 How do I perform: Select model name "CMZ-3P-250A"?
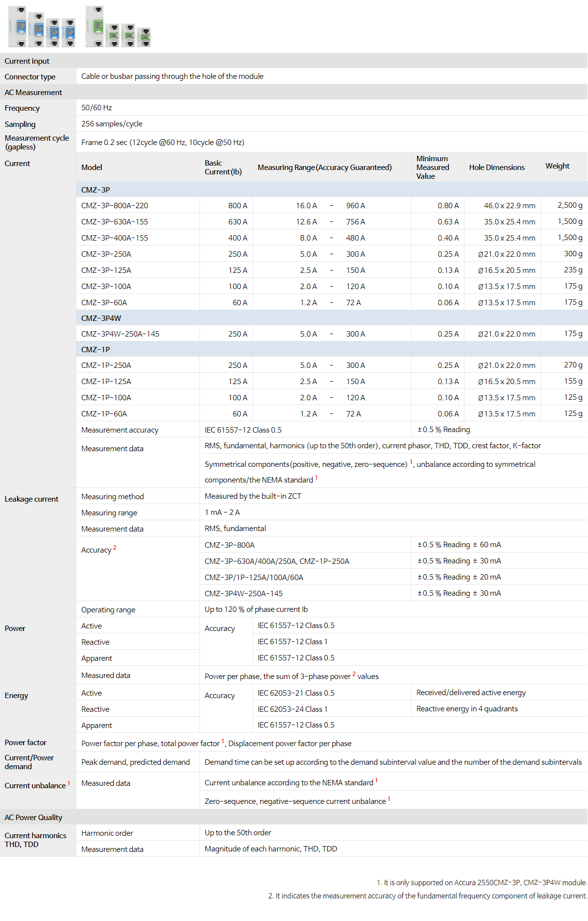[x=106, y=254]
